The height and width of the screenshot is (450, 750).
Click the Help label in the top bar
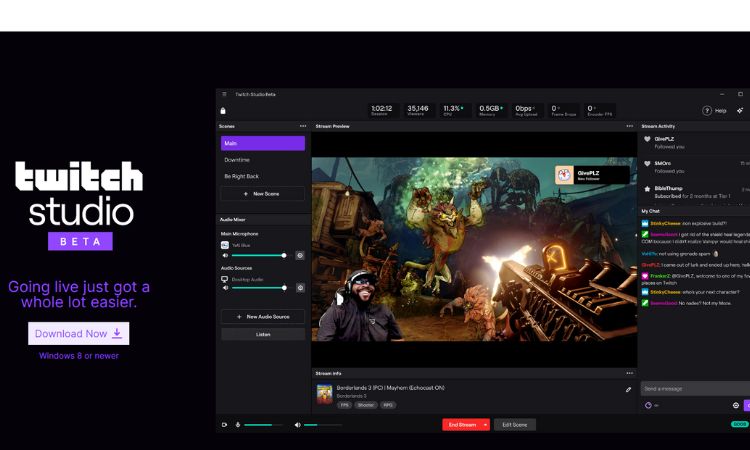click(720, 111)
